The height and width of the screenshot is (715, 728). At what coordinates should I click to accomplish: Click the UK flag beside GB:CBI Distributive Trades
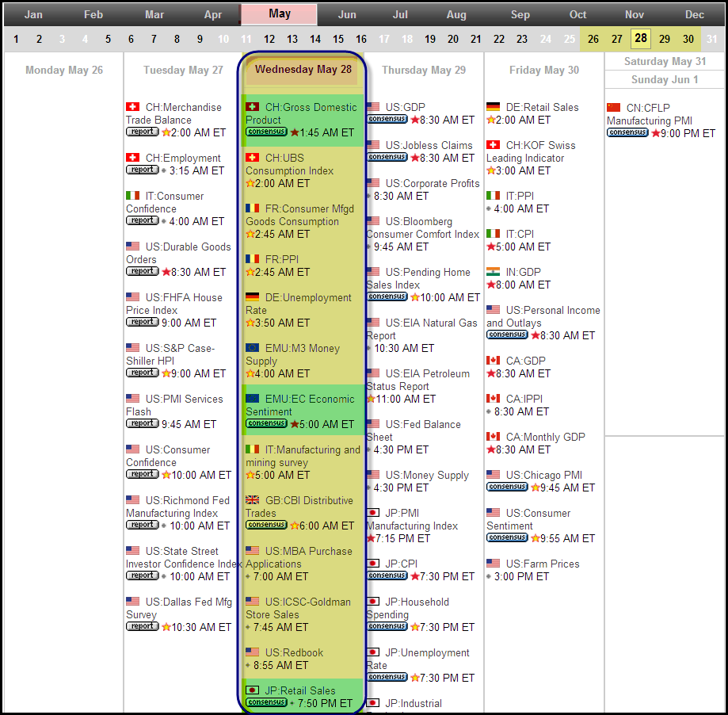252,500
